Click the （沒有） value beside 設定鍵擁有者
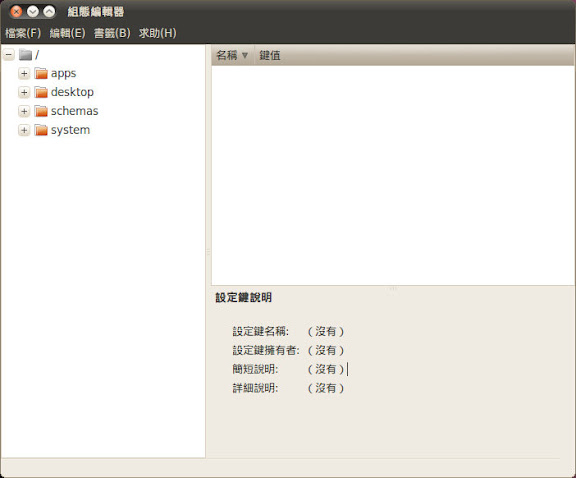Image resolution: width=576 pixels, height=478 pixels. [325, 350]
